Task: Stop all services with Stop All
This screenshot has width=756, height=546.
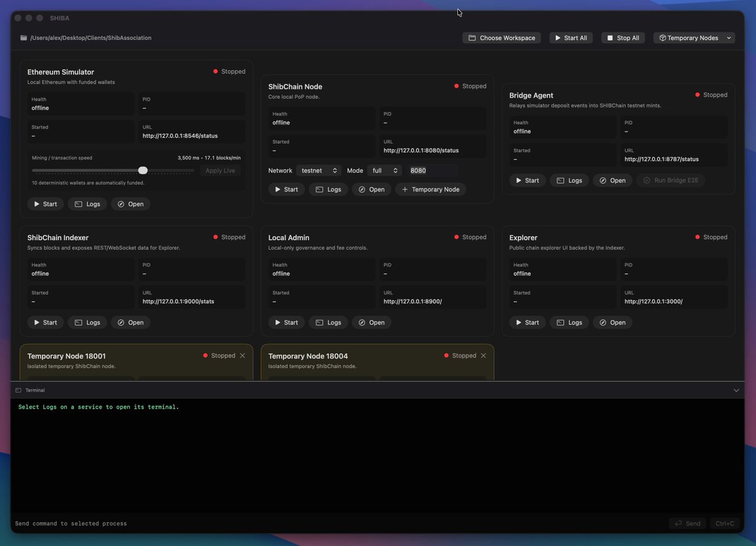Action: click(x=623, y=38)
